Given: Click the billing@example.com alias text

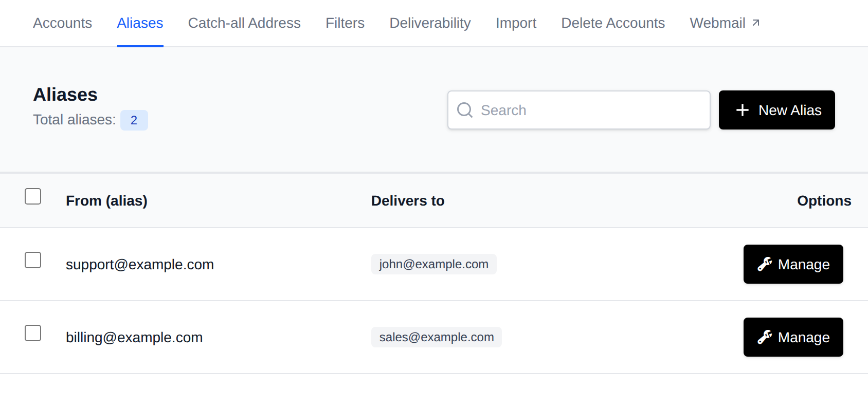Looking at the screenshot, I should tap(134, 338).
